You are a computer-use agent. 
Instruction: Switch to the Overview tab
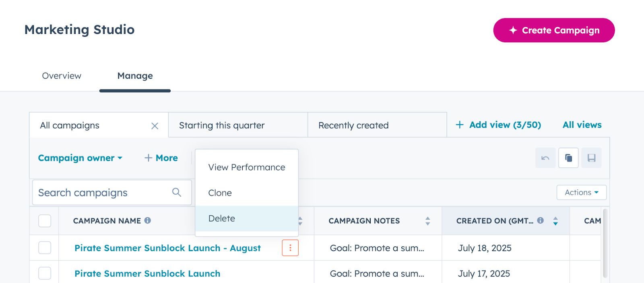coord(62,76)
